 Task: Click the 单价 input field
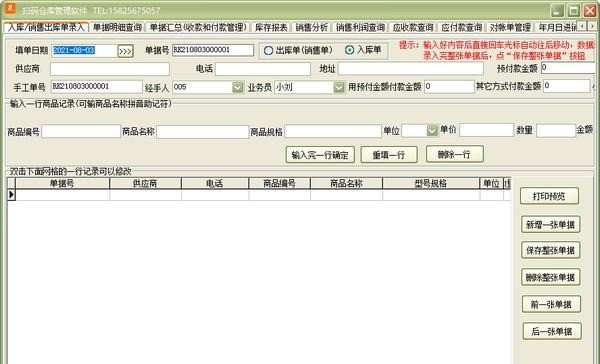click(x=486, y=130)
